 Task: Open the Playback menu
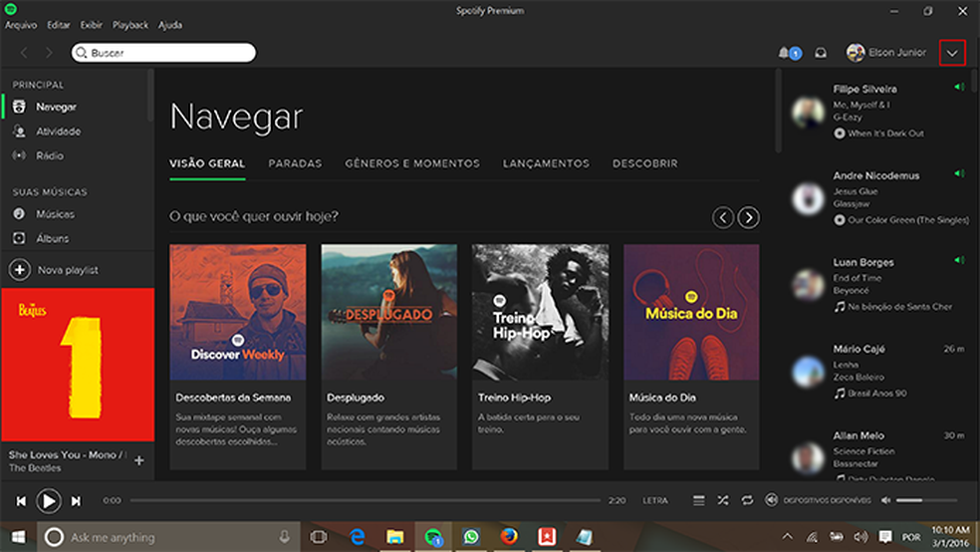(130, 25)
